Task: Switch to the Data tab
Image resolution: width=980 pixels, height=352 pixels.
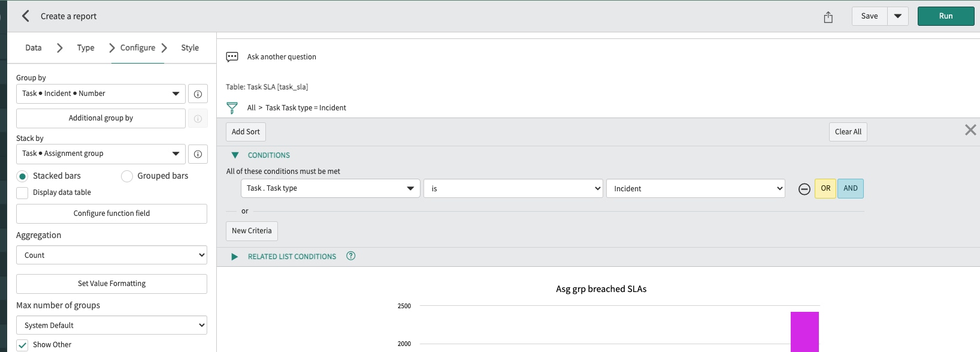Action: (34, 48)
